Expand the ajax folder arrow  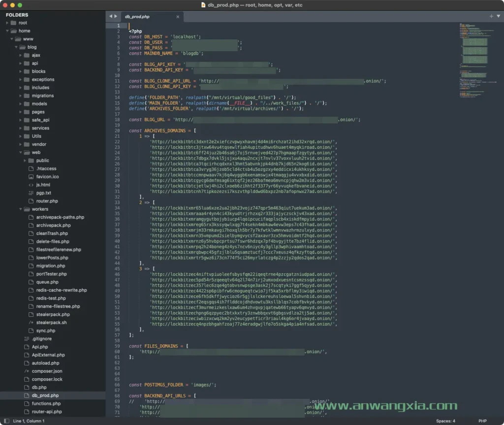tap(21, 55)
